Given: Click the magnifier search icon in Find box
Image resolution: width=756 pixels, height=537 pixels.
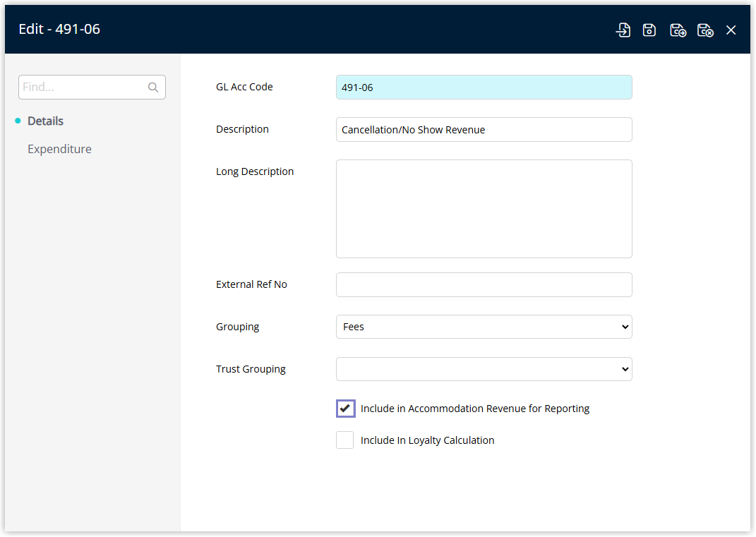Looking at the screenshot, I should pyautogui.click(x=153, y=88).
